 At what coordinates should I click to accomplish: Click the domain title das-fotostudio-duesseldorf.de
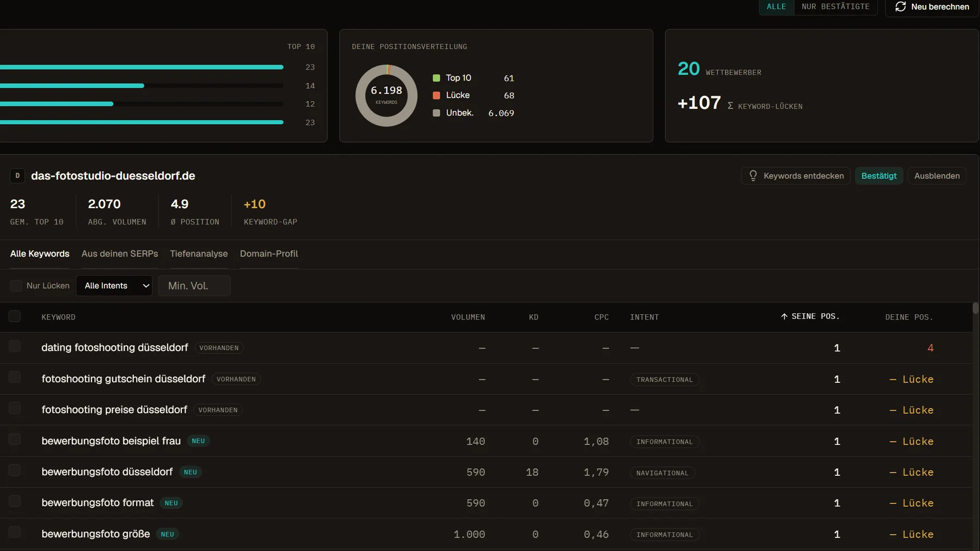point(113,175)
